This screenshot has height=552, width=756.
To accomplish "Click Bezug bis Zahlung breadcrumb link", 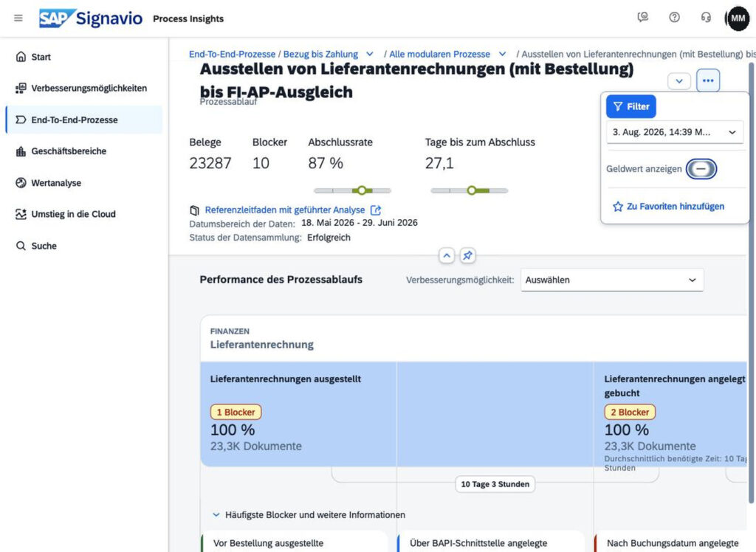I will 320,54.
